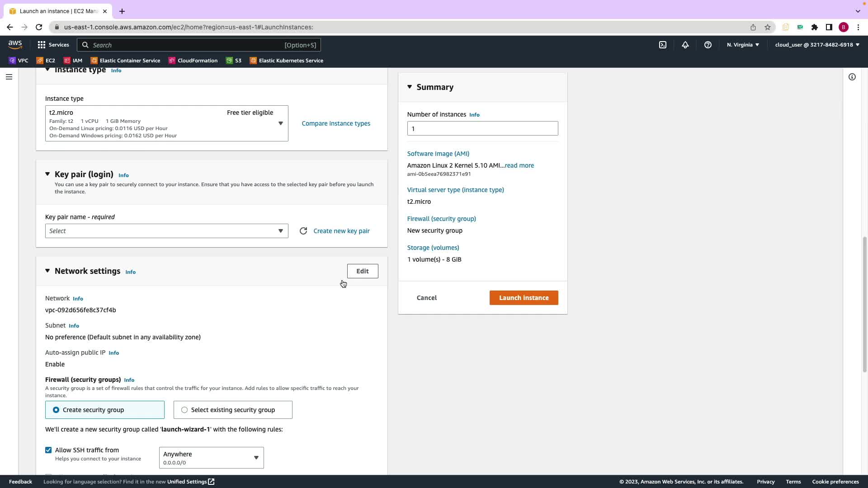Click the help question mark icon
Image resolution: width=868 pixels, height=488 pixels.
click(708, 45)
